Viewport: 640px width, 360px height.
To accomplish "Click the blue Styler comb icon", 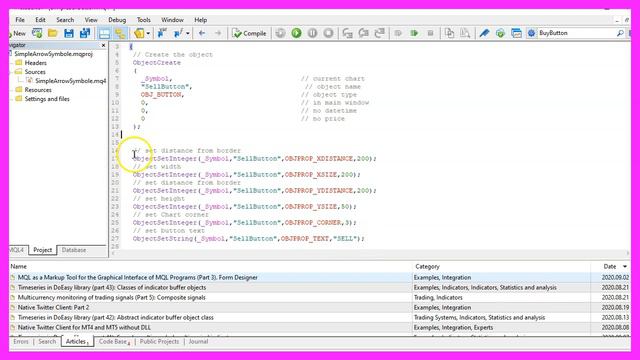I will pos(484,33).
